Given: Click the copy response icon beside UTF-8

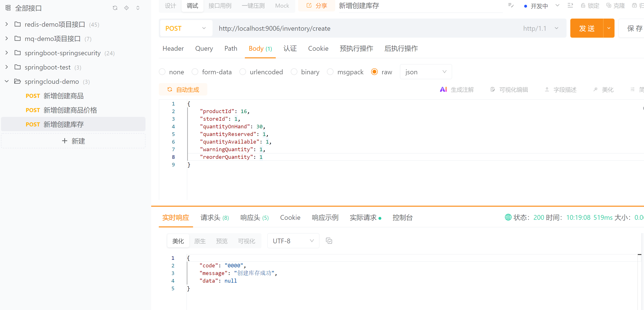Looking at the screenshot, I should 329,241.
